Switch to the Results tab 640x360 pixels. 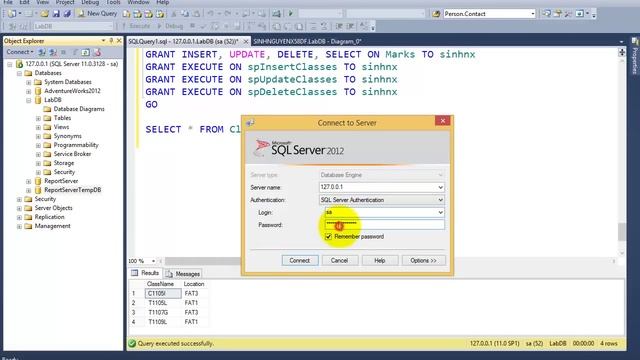click(x=145, y=273)
